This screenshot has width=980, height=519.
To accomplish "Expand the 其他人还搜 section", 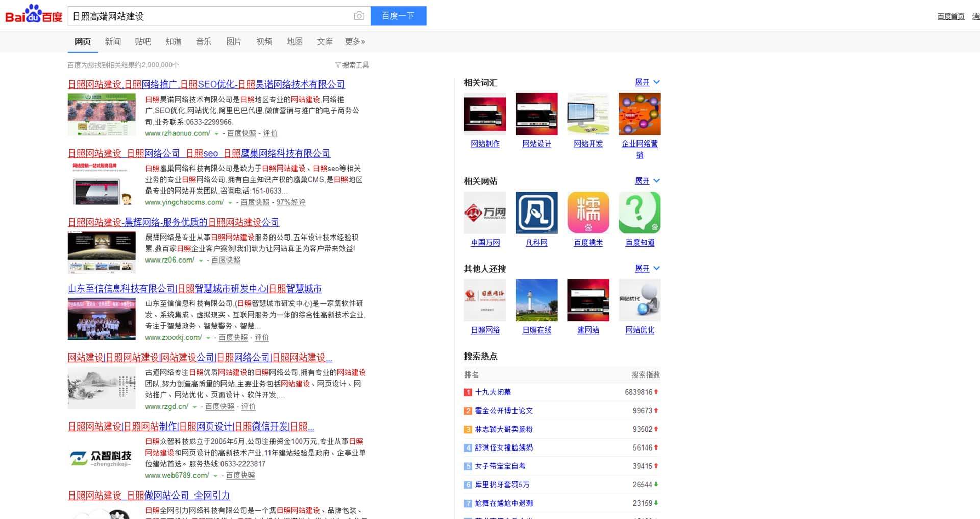I will click(x=647, y=268).
